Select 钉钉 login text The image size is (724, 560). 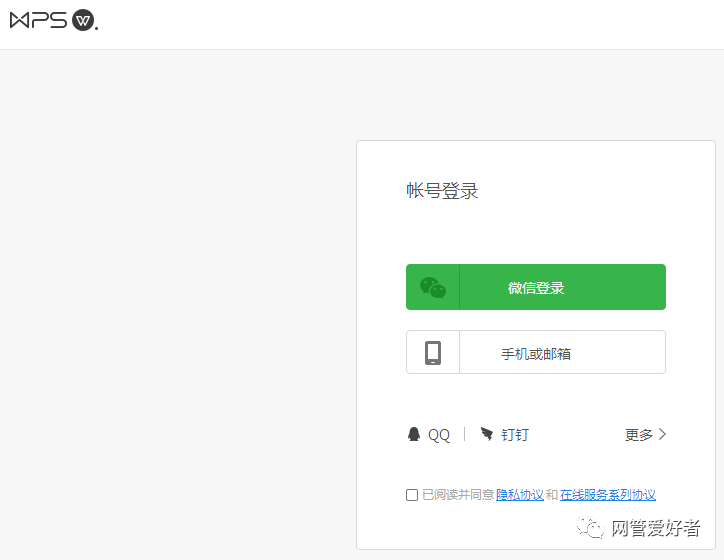click(515, 435)
